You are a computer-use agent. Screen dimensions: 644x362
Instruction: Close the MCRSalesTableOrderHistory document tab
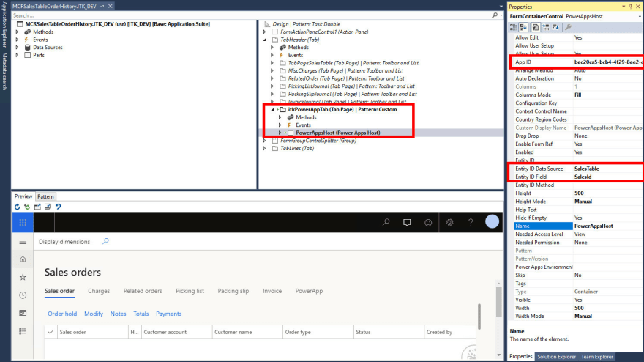(x=110, y=6)
